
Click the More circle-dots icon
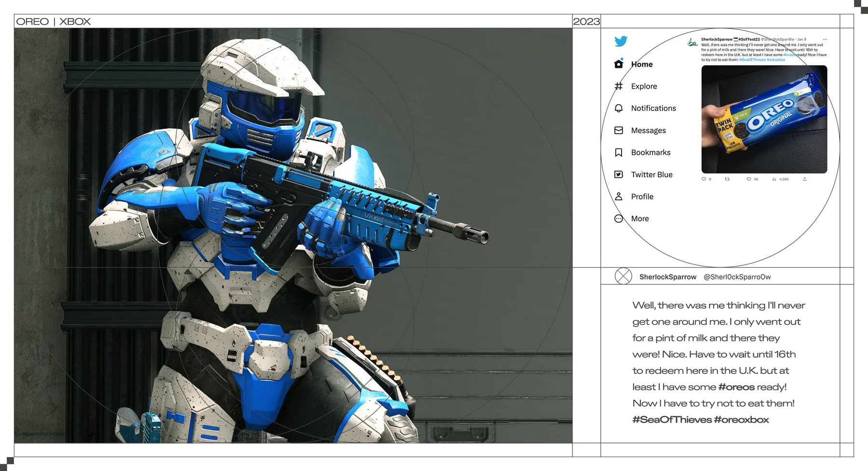pyautogui.click(x=619, y=218)
